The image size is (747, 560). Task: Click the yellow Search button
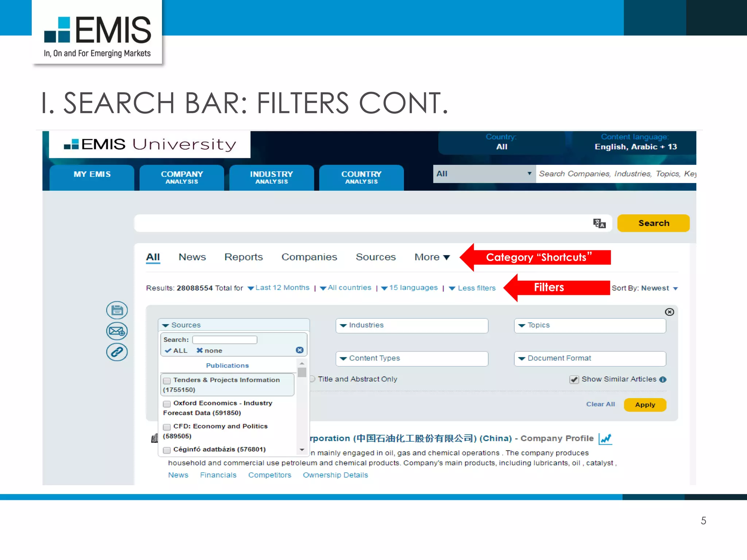pos(653,223)
